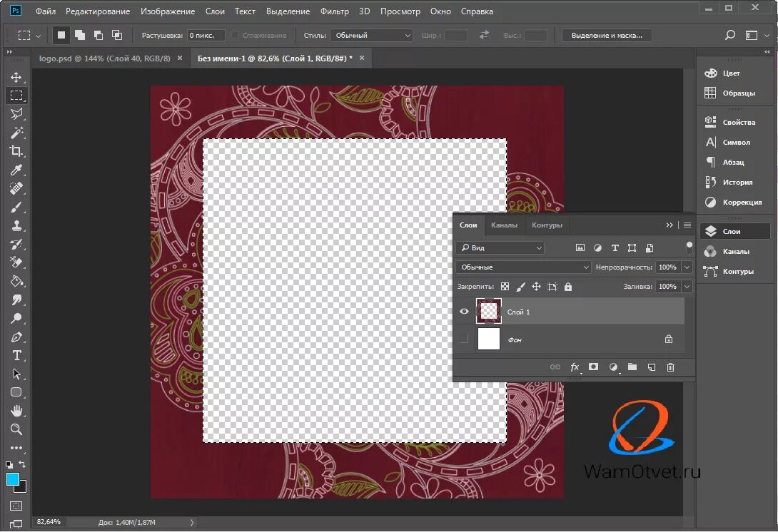This screenshot has height=532, width=778.
Task: Select the Crop tool
Action: click(16, 151)
